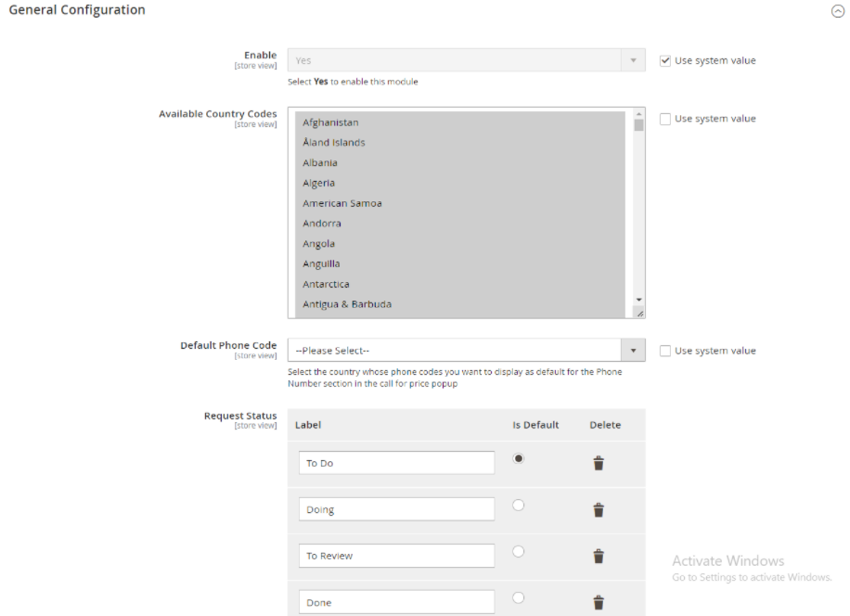Set Doing as the default status

(519, 505)
